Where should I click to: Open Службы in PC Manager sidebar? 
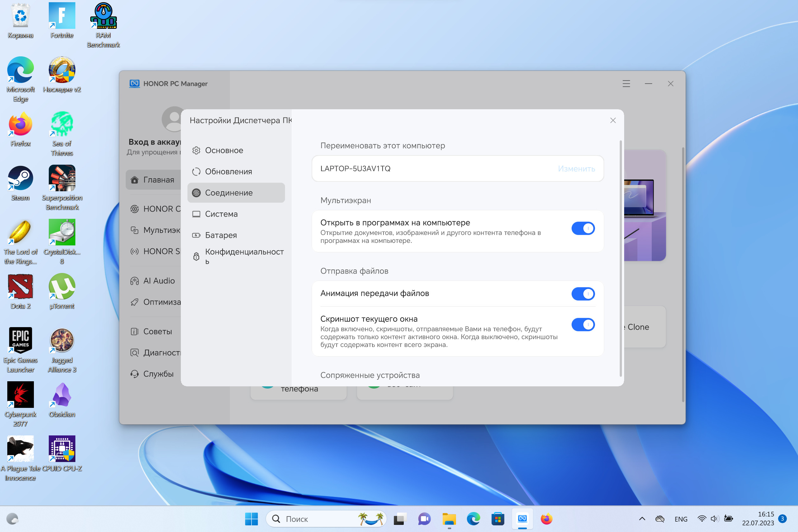(x=153, y=374)
